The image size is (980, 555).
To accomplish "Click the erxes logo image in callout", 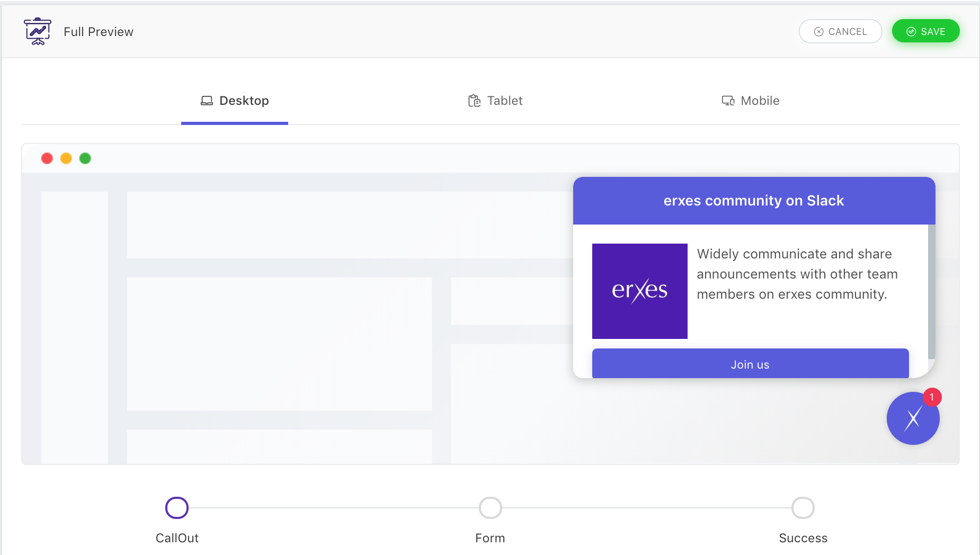I will click(x=639, y=291).
